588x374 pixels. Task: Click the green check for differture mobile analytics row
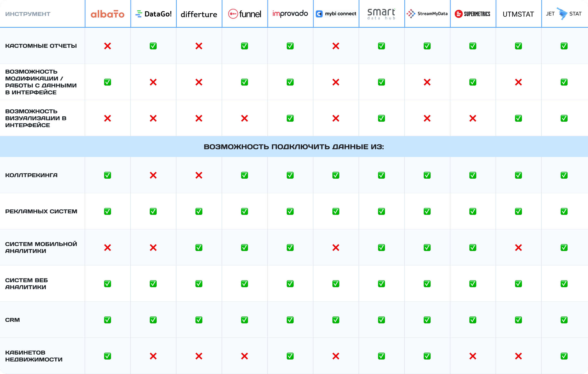199,248
